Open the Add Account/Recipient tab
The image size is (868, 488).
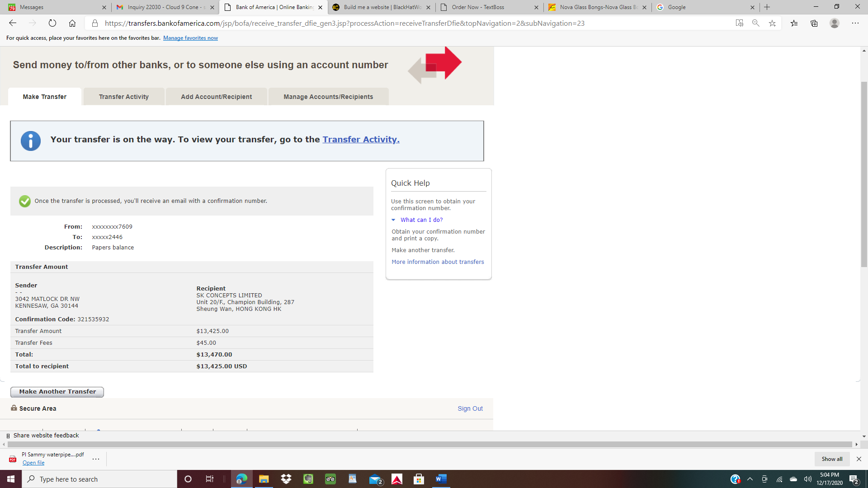point(217,97)
